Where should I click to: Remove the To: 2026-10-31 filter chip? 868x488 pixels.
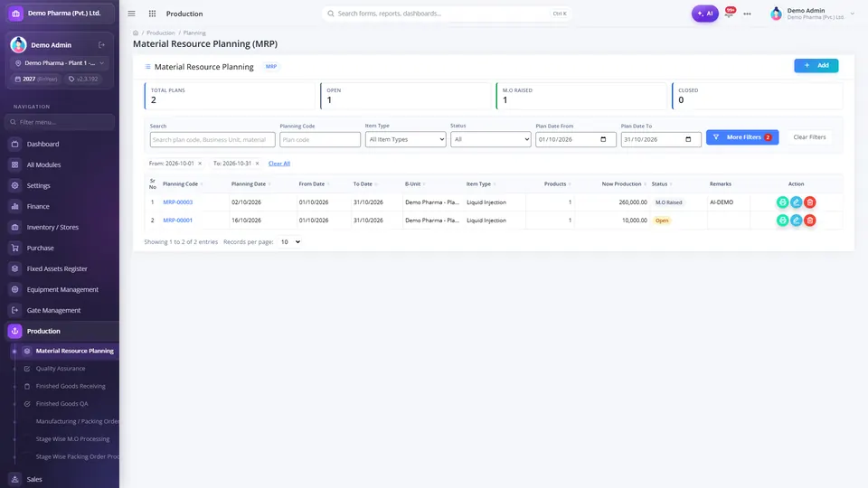pos(257,164)
